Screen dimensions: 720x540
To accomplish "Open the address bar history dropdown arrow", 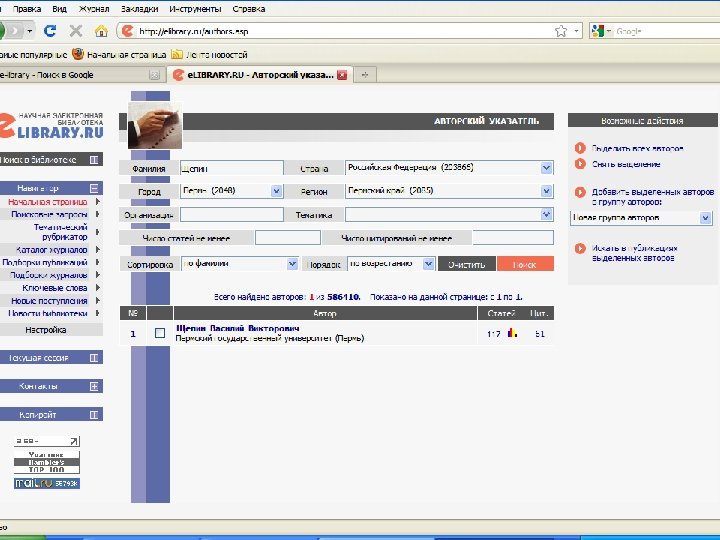I will tap(576, 31).
